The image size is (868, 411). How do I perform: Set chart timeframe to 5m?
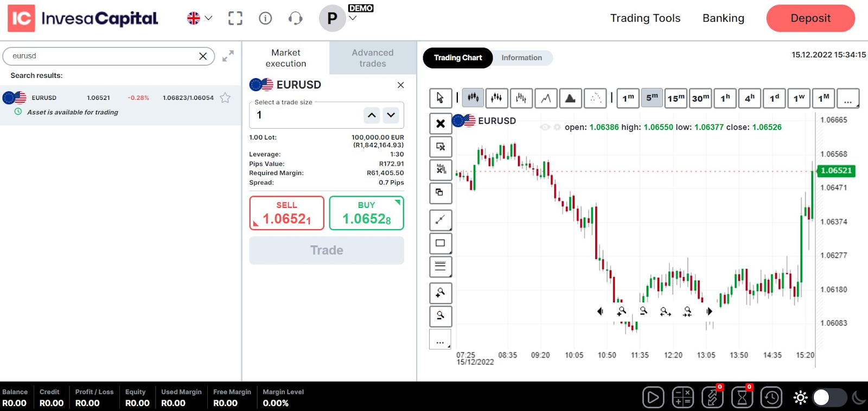(x=652, y=98)
